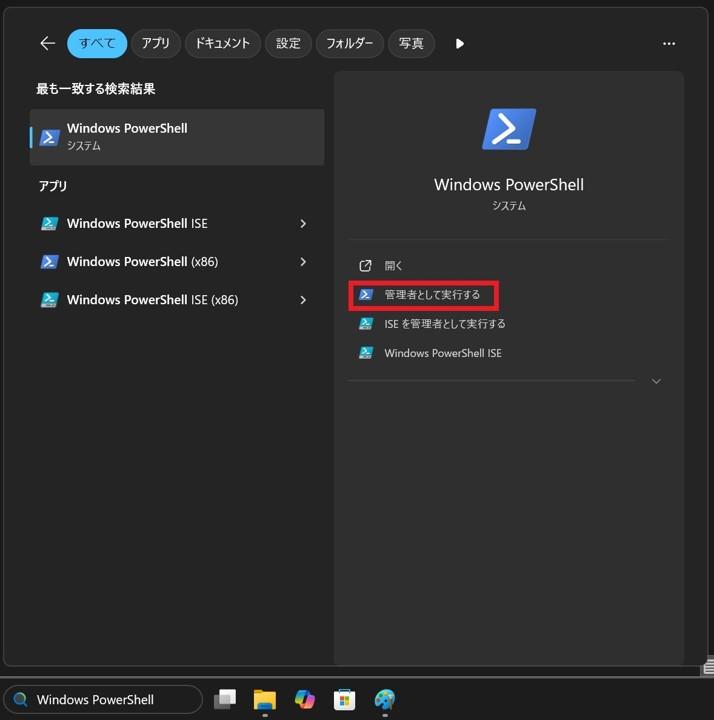Viewport: 714px width, 720px height.
Task: Click the open-external icon beside 開く
Action: pos(365,265)
